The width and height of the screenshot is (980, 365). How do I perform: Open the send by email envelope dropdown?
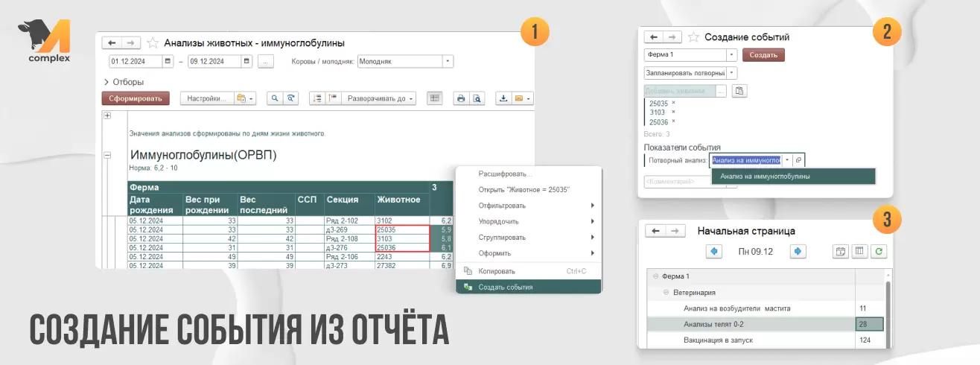coord(522,98)
